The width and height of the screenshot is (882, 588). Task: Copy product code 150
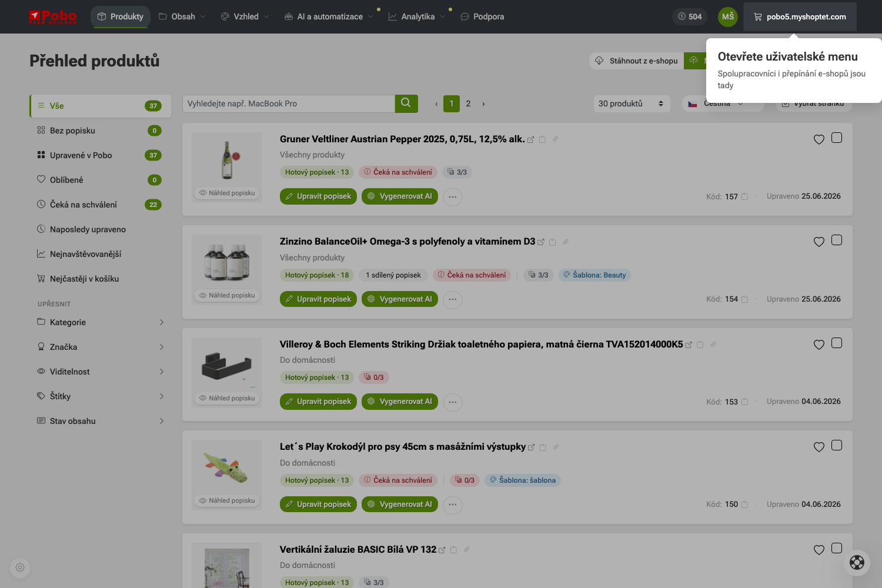(745, 505)
